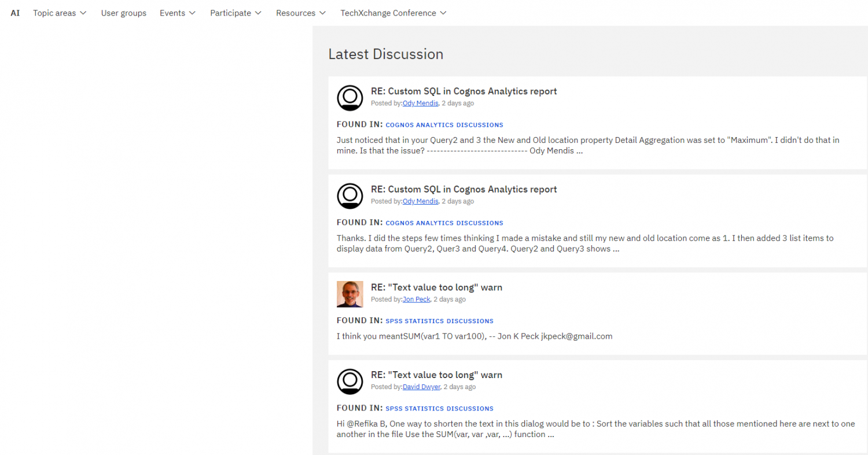This screenshot has height=455, width=868.
Task: Click Jon Peck's profile photo
Action: pos(350,294)
